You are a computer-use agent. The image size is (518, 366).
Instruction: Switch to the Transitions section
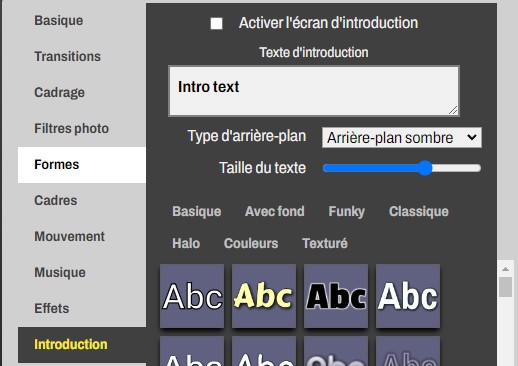coord(67,56)
